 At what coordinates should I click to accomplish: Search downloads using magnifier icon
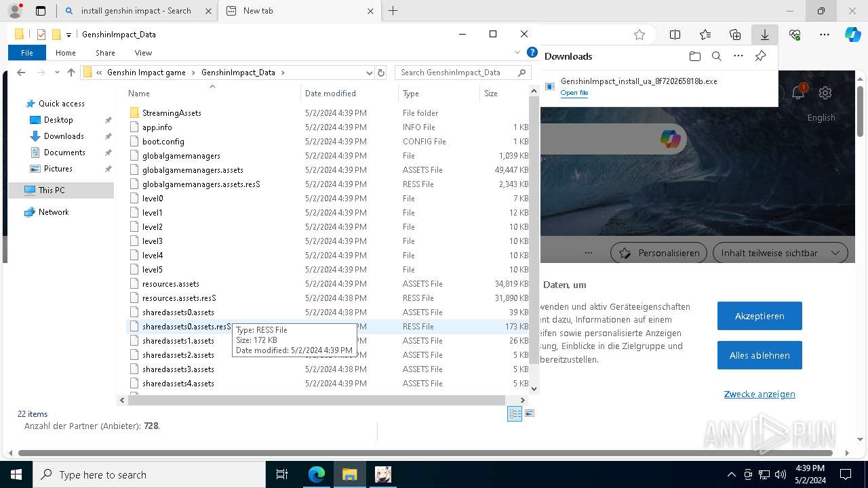click(x=716, y=56)
